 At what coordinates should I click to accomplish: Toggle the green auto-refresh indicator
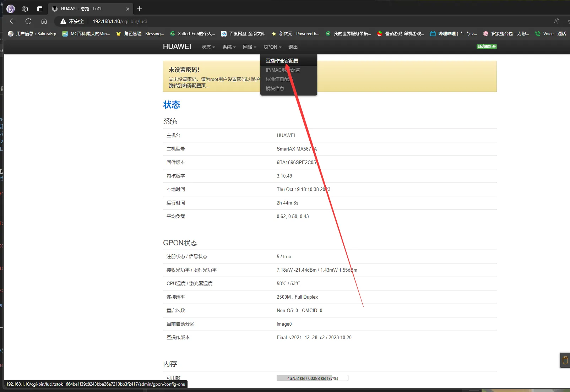486,47
